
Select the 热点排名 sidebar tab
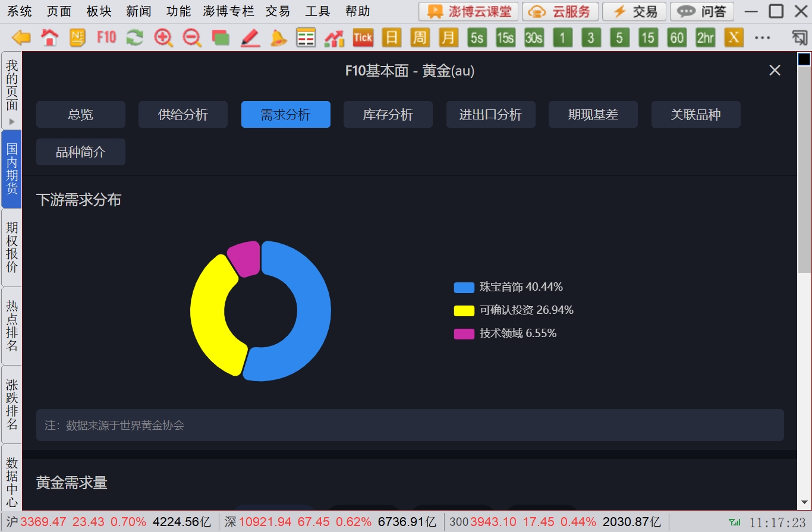[12, 326]
